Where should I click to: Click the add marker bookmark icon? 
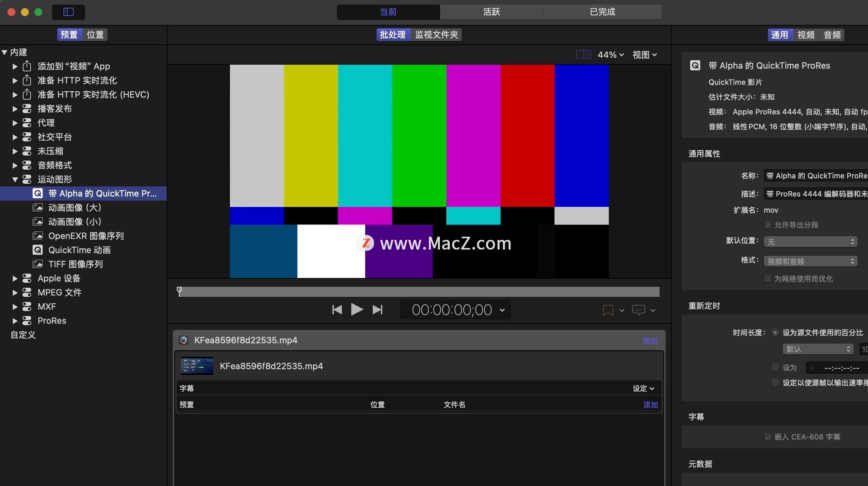(x=608, y=310)
